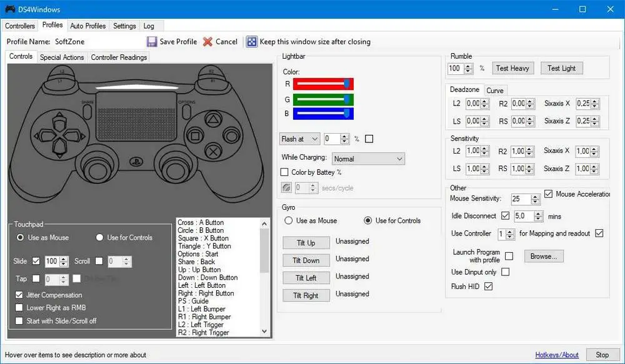Enable Lower Right as RMB
The image size is (625, 364).
click(19, 307)
